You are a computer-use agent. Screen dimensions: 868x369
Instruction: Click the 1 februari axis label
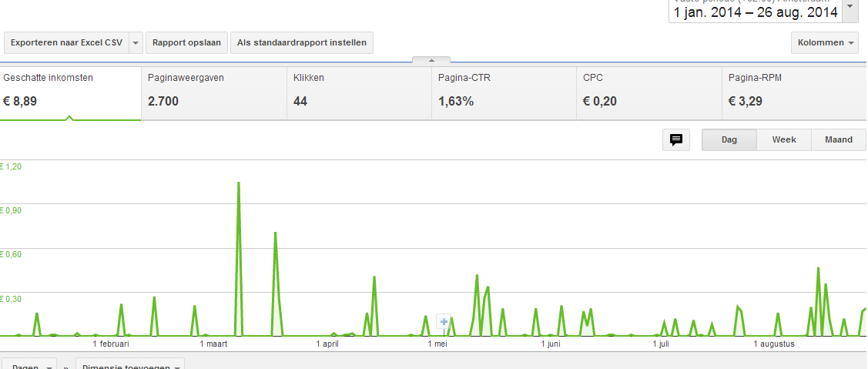111,344
